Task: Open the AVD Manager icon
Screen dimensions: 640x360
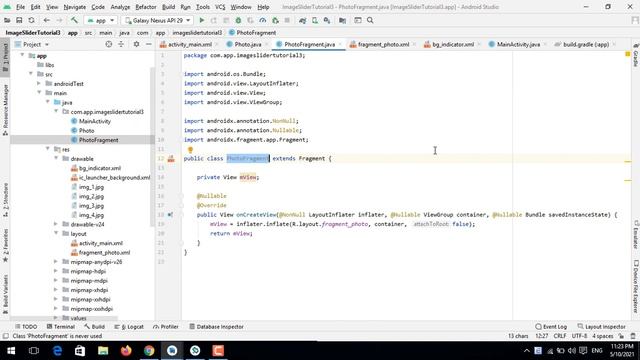Action: pyautogui.click(x=315, y=20)
